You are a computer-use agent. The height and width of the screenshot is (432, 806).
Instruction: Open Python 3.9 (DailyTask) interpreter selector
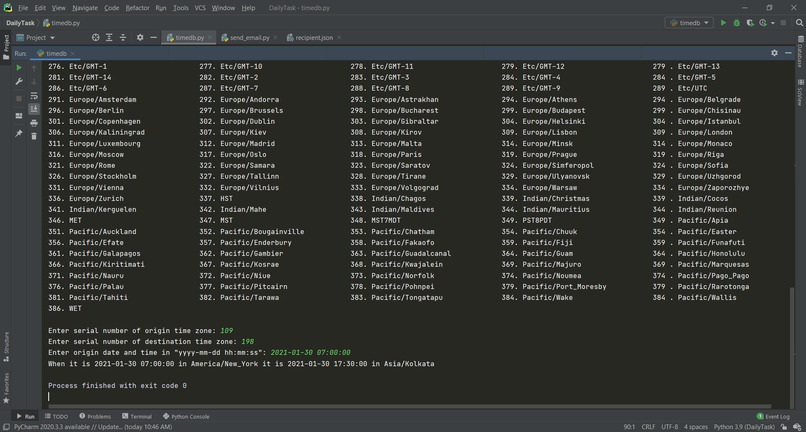point(744,427)
